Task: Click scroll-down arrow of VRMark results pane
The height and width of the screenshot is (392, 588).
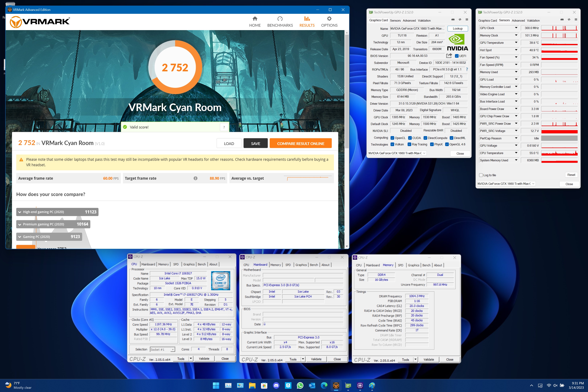Action: (x=347, y=246)
